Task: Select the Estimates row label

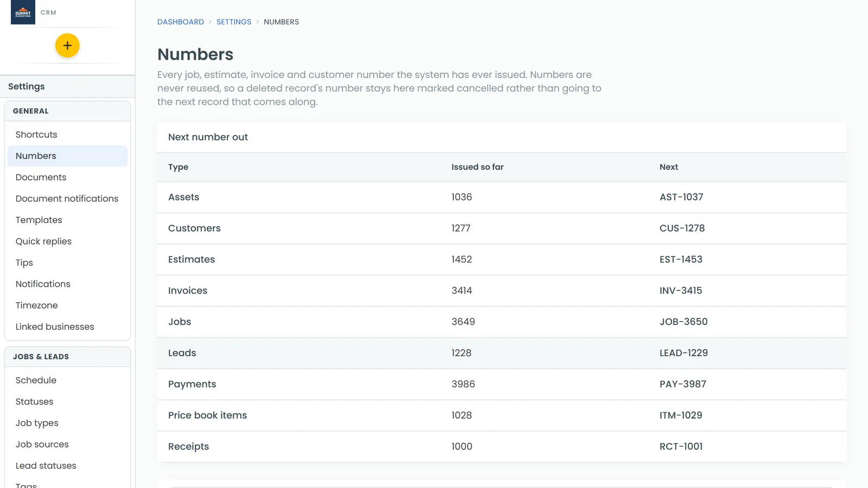Action: pos(192,259)
